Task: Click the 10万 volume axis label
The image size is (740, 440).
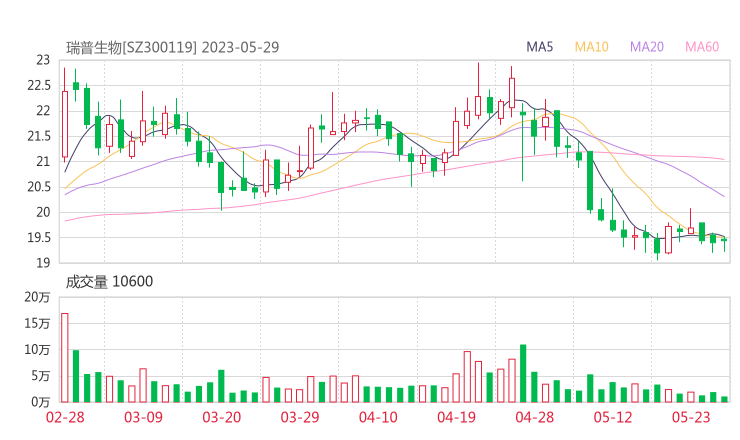Action: click(x=37, y=350)
